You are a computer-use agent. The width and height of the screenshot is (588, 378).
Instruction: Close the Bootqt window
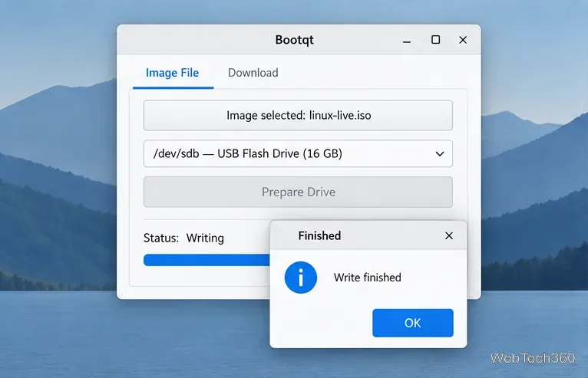463,40
